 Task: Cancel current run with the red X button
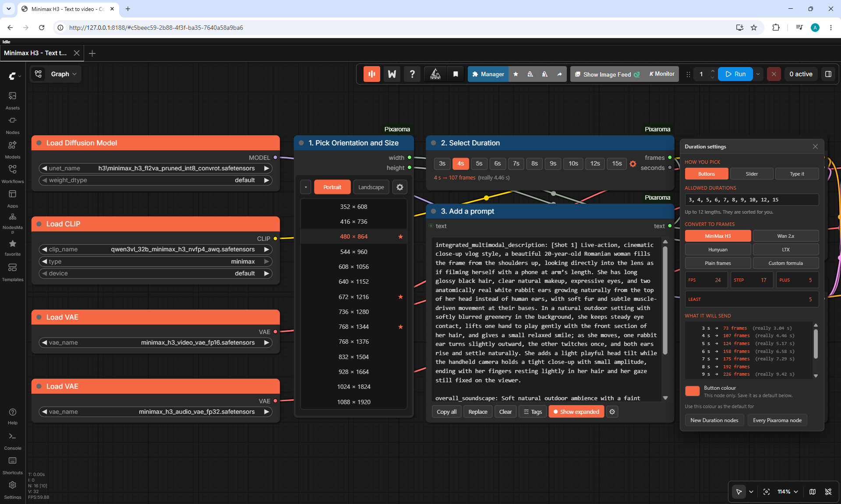774,74
